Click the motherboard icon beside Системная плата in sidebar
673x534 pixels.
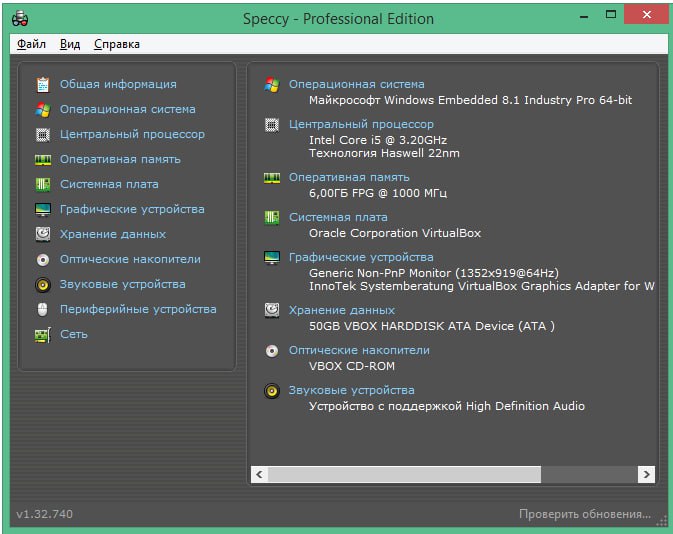pos(43,185)
